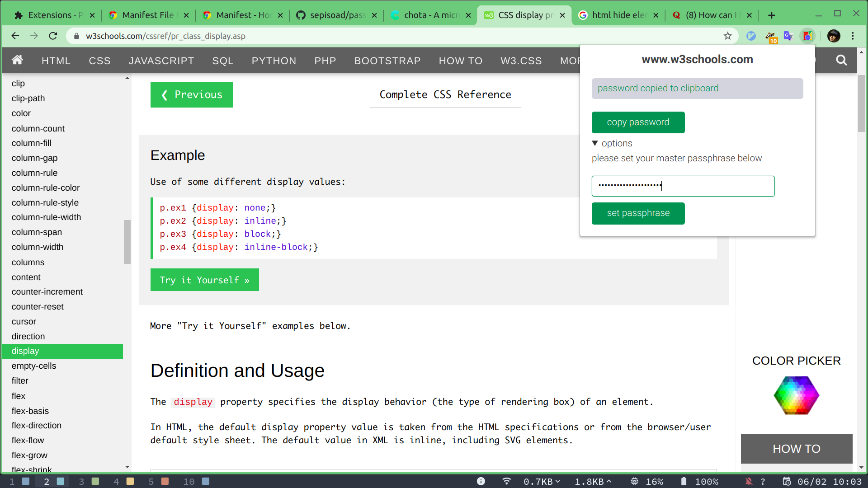Screen dimensions: 868x488
Task: Click the password generator extension icon
Action: tap(807, 36)
